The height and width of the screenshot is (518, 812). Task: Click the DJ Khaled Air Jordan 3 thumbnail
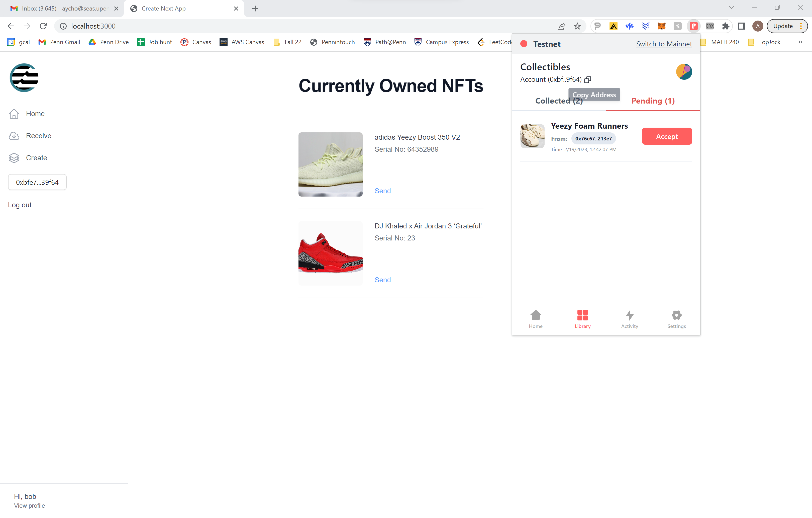[330, 253]
